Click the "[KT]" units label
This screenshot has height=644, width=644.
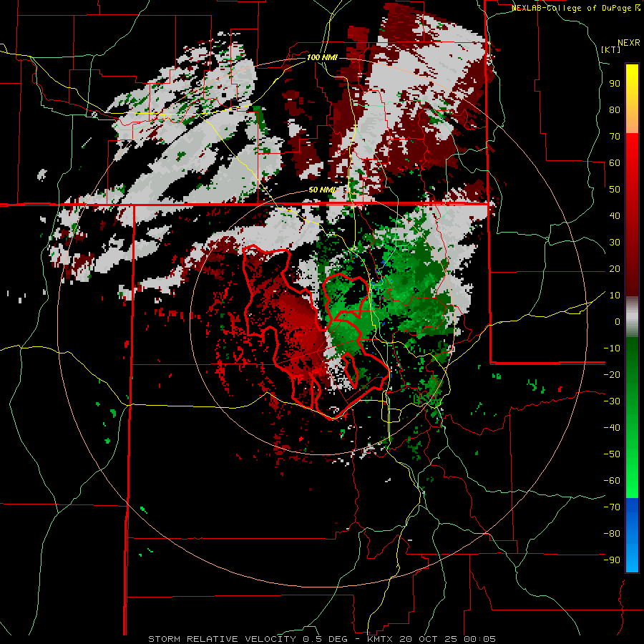pos(611,49)
